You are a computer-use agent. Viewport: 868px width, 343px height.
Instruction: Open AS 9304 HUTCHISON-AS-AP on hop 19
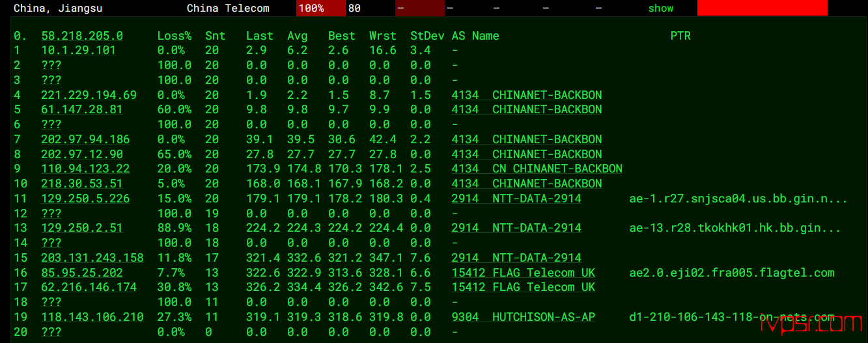[524, 317]
